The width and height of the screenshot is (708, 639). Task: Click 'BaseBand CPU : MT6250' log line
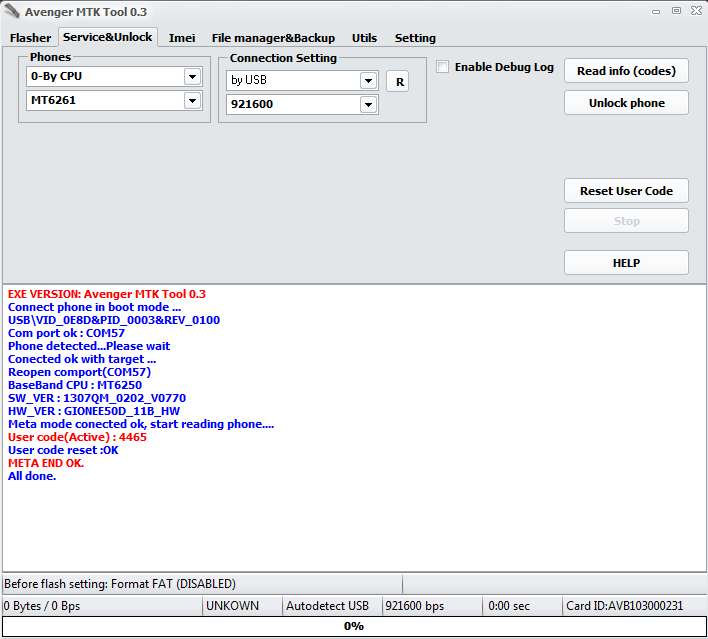75,385
